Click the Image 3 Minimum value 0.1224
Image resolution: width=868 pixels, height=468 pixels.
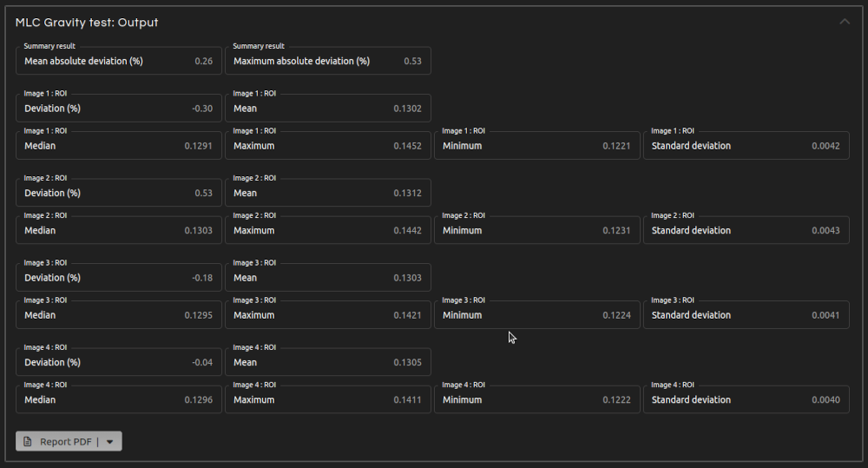click(x=616, y=315)
